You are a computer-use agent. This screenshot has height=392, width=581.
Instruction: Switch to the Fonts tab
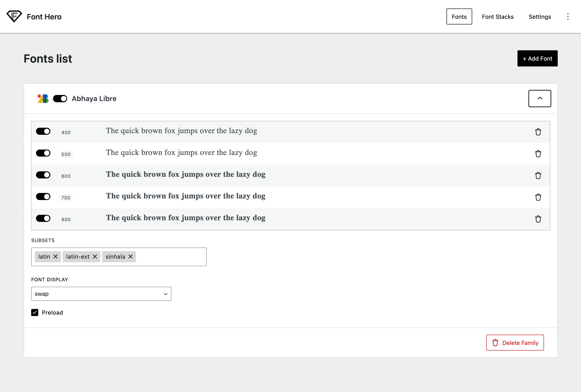[x=459, y=17]
